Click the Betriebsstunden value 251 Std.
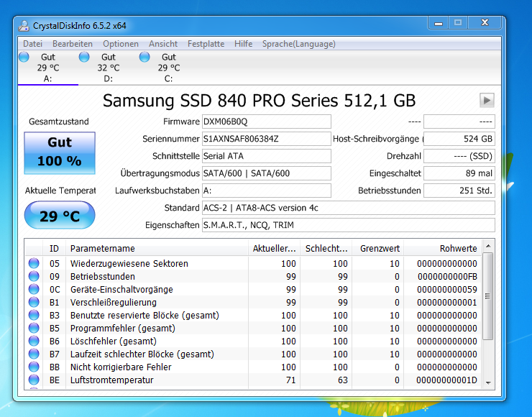Viewport: 532px width, 417px height. [459, 191]
